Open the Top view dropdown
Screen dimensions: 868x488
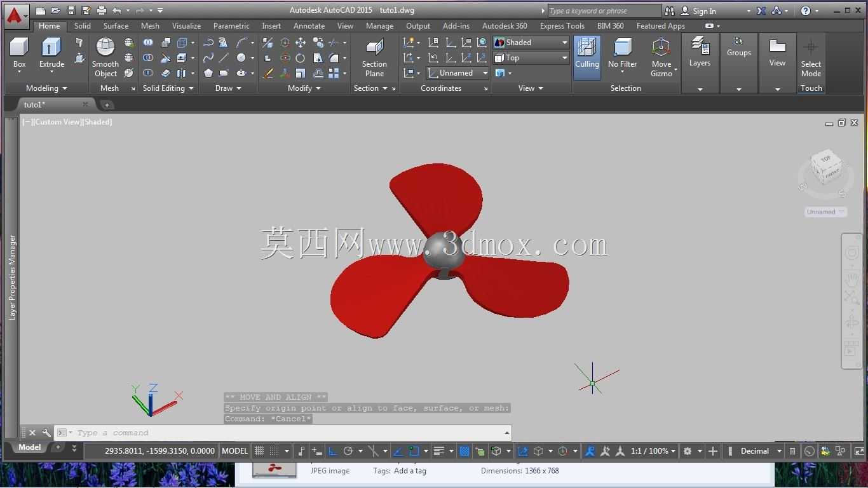(531, 58)
